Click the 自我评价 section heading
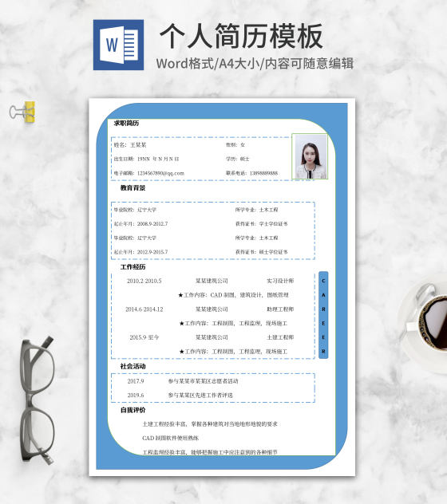Viewport: 447px width, 504px height. pos(133,410)
